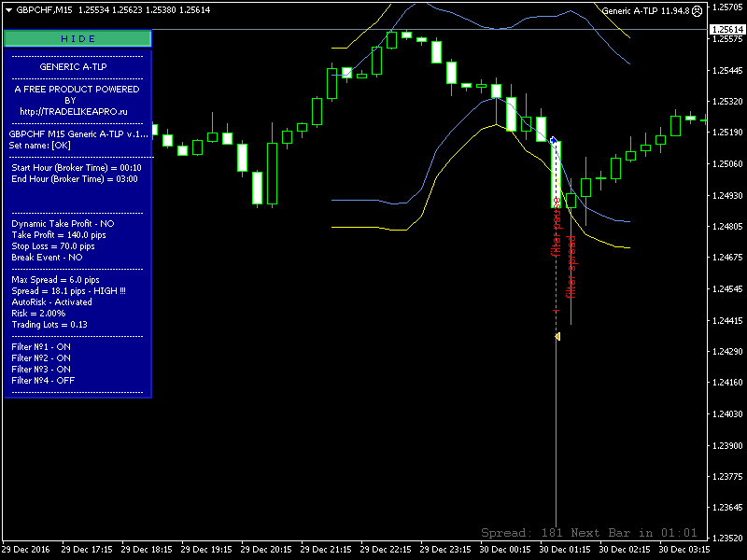Image resolution: width=747 pixels, height=560 pixels.
Task: Click the http://TRADELIKEAPRO.ru text
Action: 74,112
